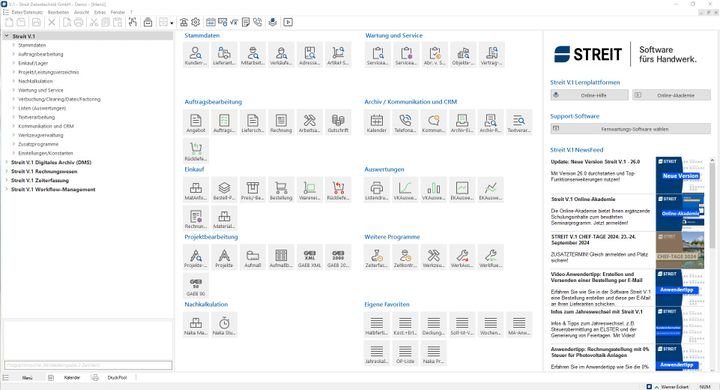Open the Ansicht menu

[82, 12]
